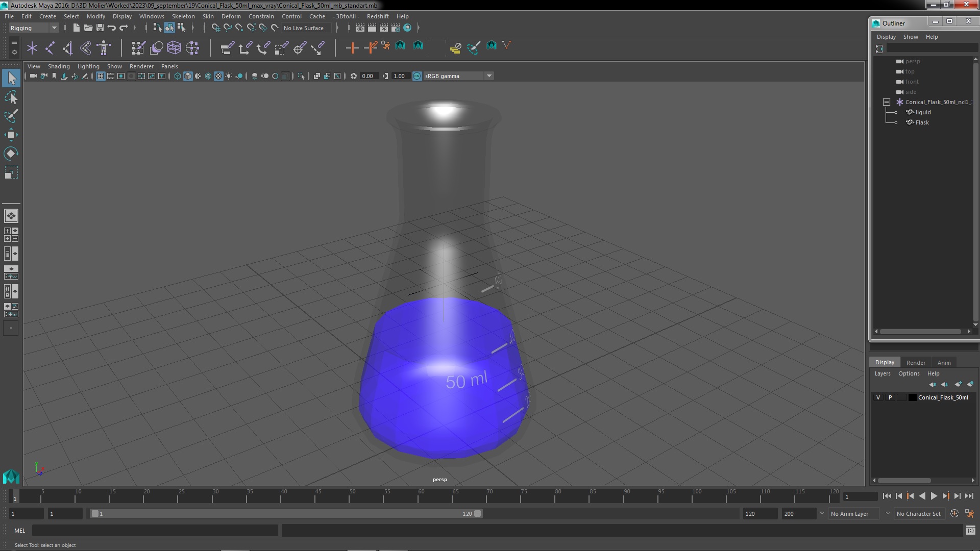Click the time range slider bar

tap(286, 514)
